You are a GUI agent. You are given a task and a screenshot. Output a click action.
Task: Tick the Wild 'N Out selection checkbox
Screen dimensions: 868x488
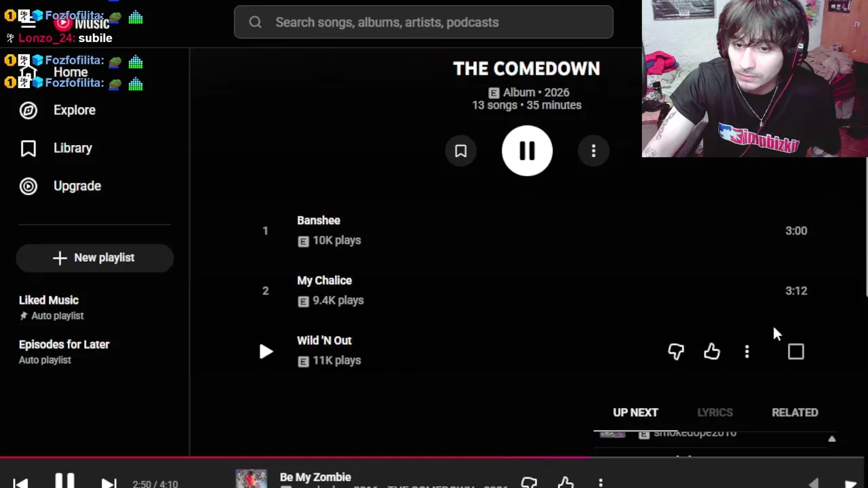click(795, 351)
